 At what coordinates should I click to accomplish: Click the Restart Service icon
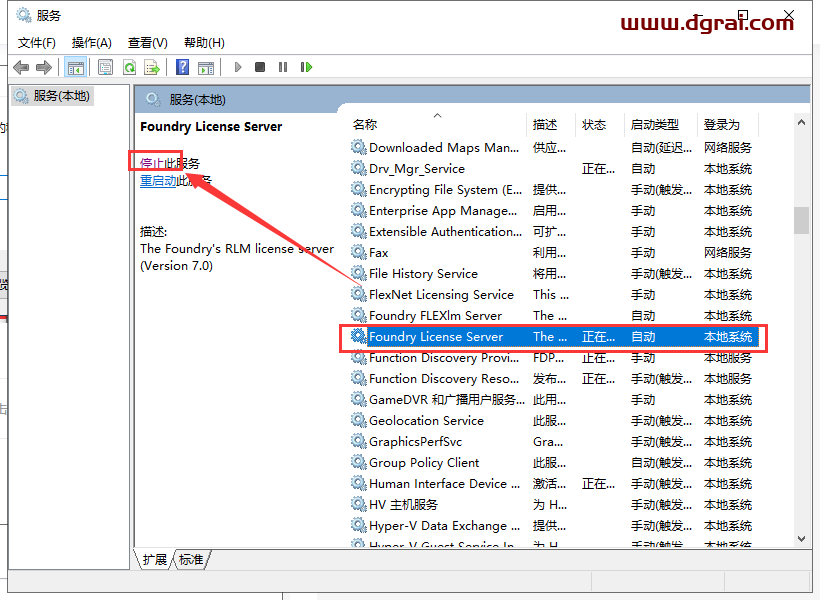coord(306,67)
